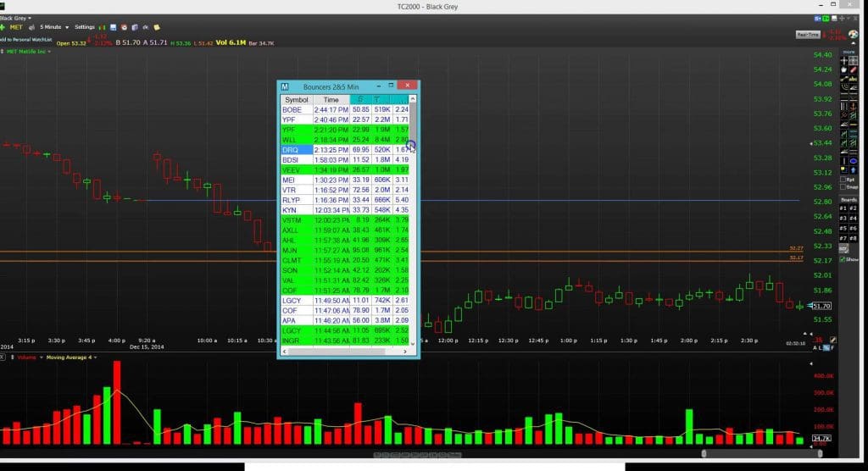
Task: Open board #8
Action: [853, 238]
